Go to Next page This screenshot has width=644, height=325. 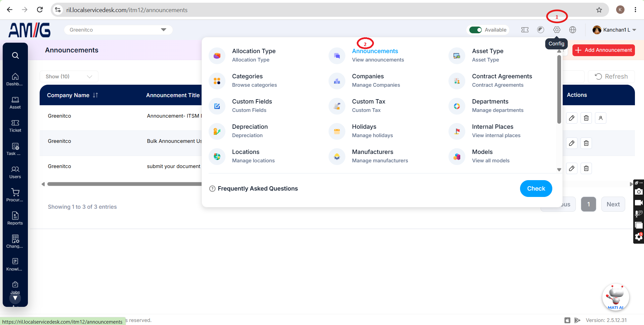[613, 204]
